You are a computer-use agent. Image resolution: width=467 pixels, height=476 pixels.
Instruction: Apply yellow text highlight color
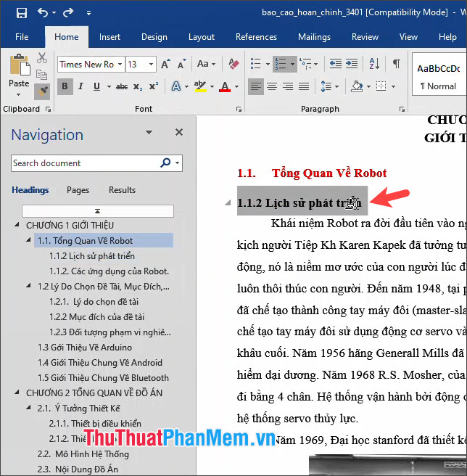(200, 87)
